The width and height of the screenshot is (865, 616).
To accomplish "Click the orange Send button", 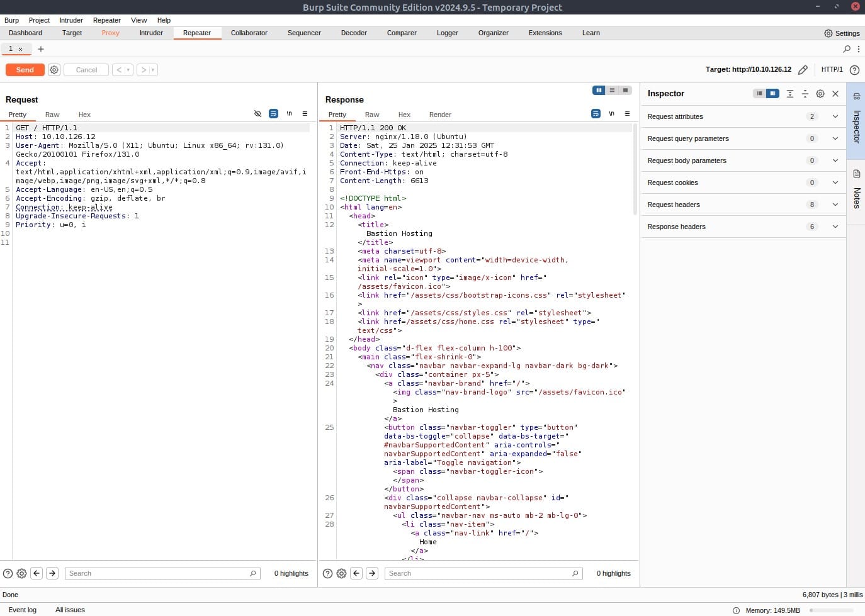I will click(25, 70).
